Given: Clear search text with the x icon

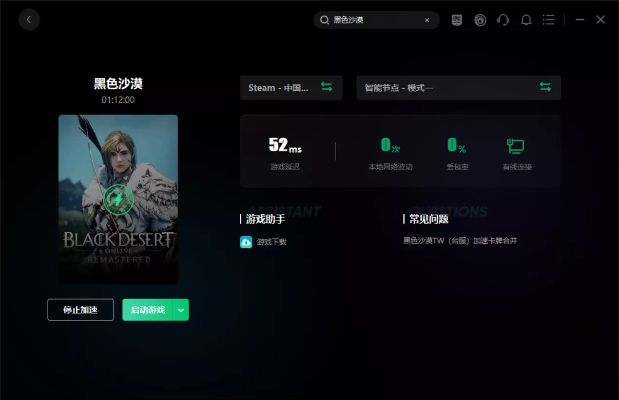Looking at the screenshot, I should point(427,20).
